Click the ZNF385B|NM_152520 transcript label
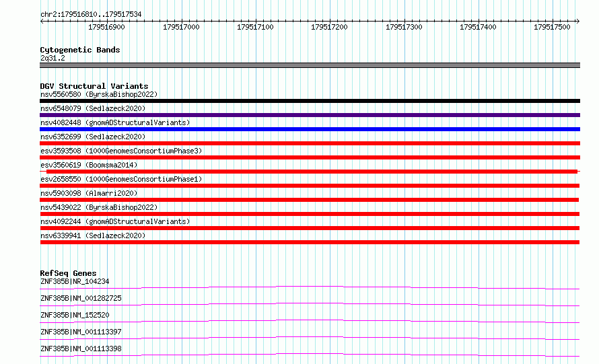This screenshot has width=599, height=364. click(x=75, y=315)
